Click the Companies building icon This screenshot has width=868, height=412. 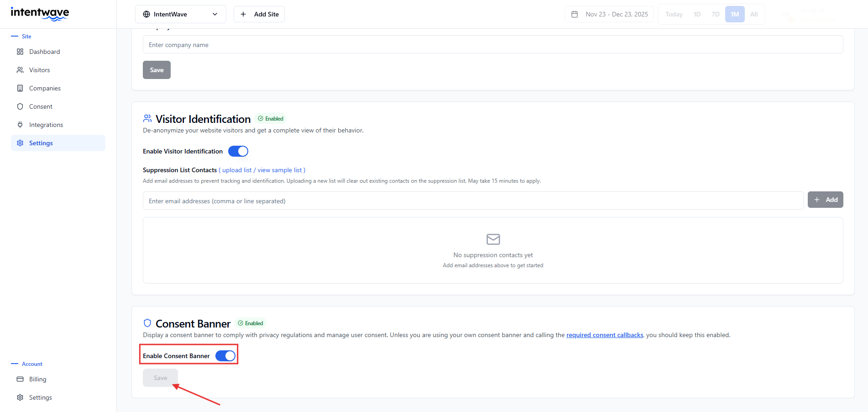[x=20, y=88]
